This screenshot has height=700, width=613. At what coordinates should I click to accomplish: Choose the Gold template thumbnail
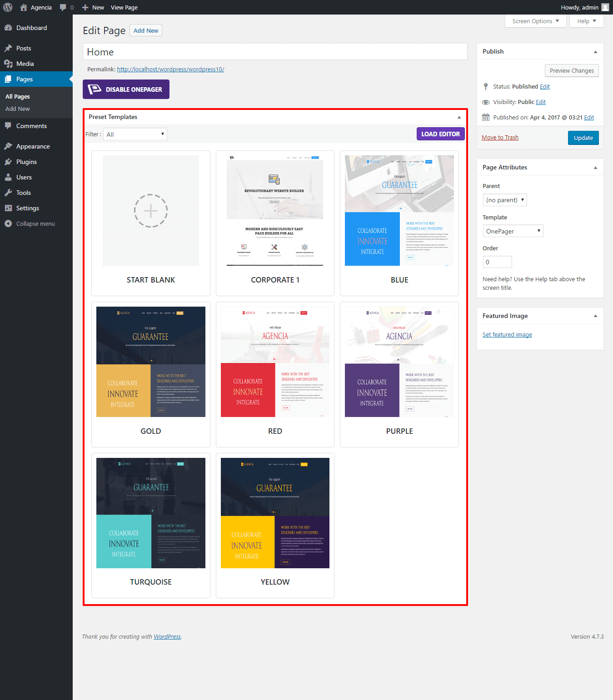point(151,362)
